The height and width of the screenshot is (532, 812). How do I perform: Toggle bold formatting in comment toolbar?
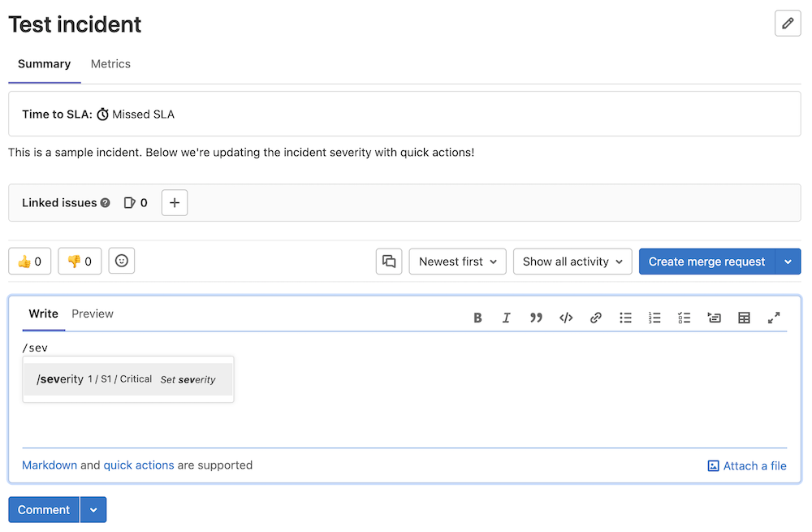click(477, 318)
